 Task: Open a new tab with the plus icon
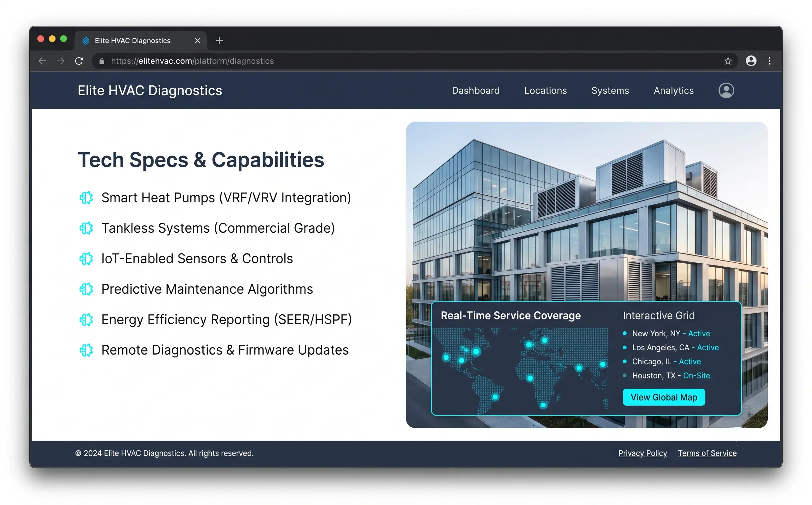[x=219, y=41]
